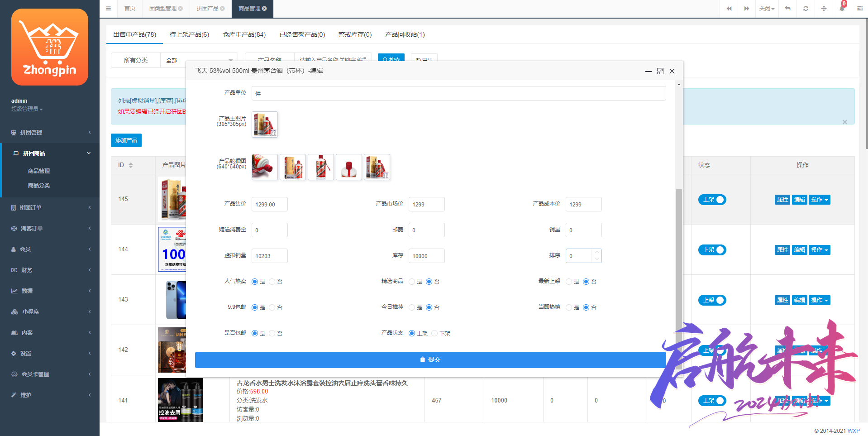Expand the 拼团订单 sidebar menu
Image resolution: width=868 pixels, height=436 pixels.
coord(50,208)
